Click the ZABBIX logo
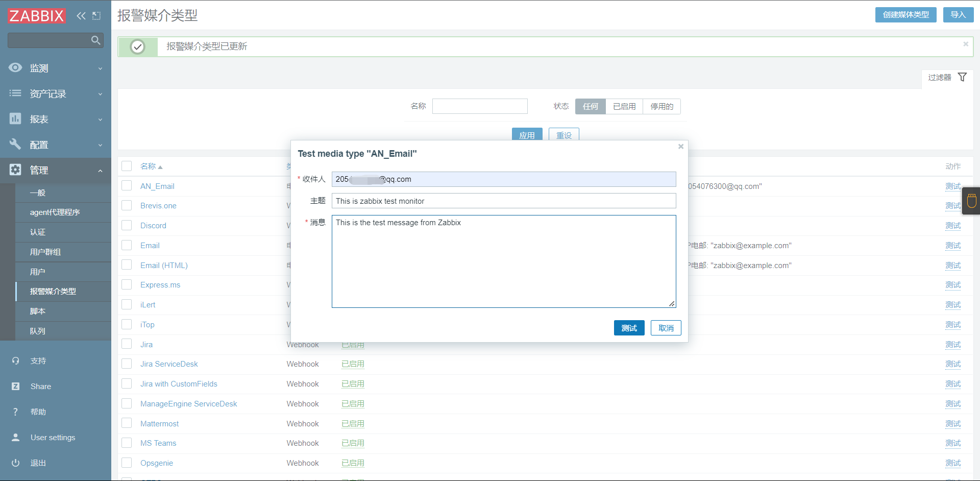The width and height of the screenshot is (980, 481). click(x=37, y=16)
